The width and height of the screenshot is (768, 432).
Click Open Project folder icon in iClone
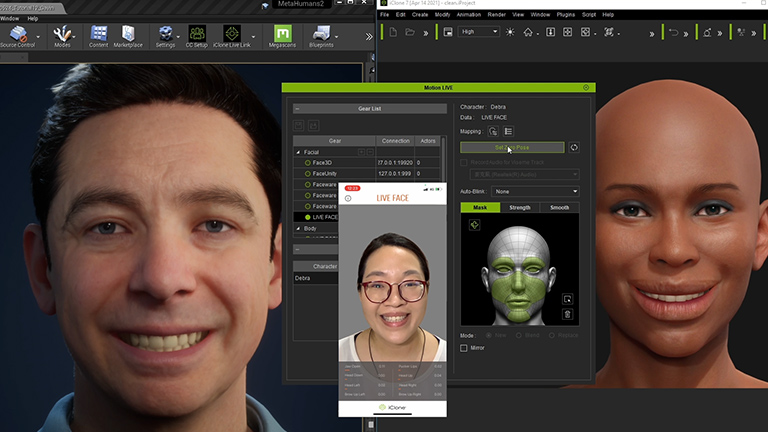coord(410,32)
